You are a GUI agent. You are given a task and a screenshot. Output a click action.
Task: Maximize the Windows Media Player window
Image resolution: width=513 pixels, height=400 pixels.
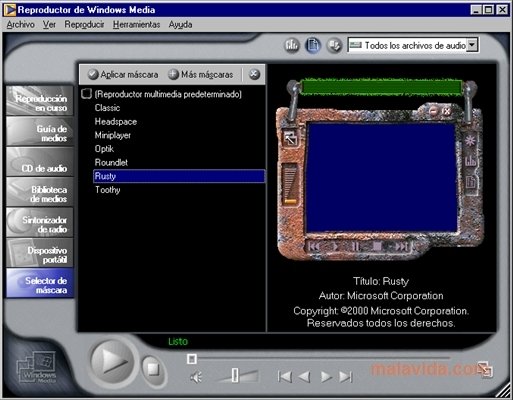pyautogui.click(x=488, y=10)
